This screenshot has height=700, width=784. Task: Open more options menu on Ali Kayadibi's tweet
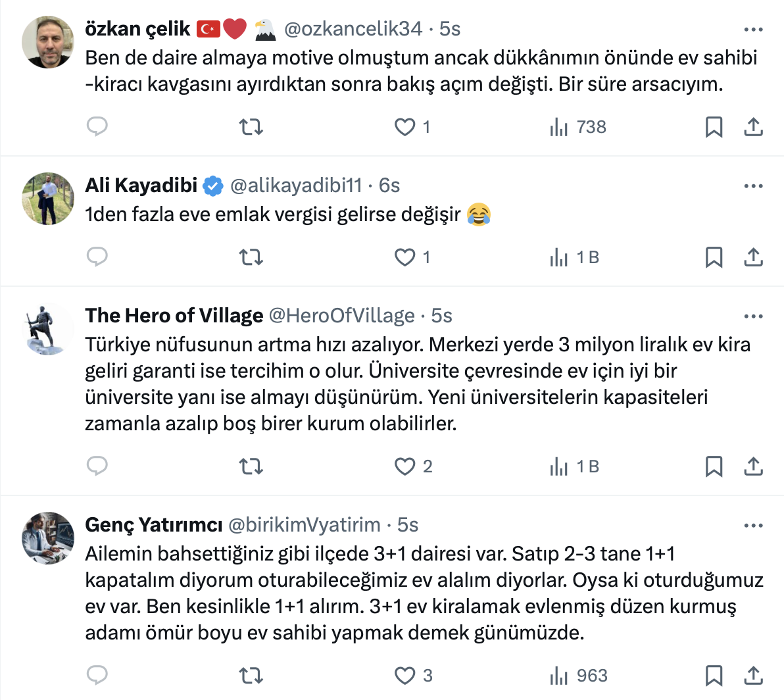coord(753,186)
